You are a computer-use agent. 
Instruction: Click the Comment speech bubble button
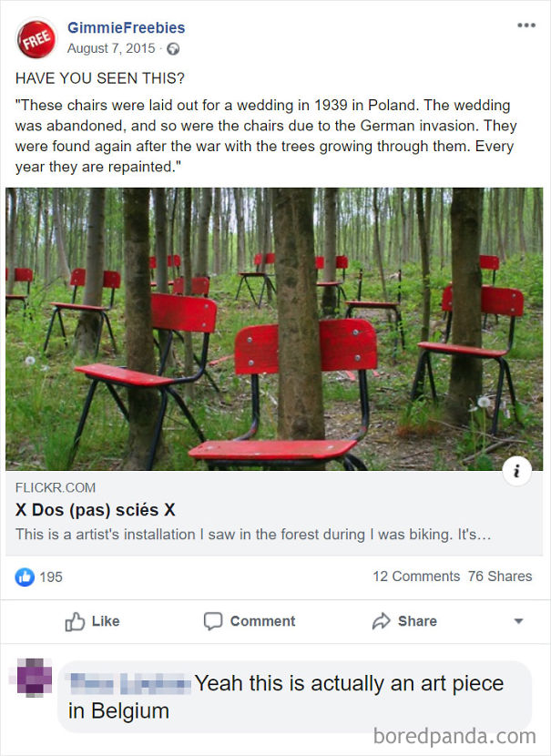pos(250,621)
